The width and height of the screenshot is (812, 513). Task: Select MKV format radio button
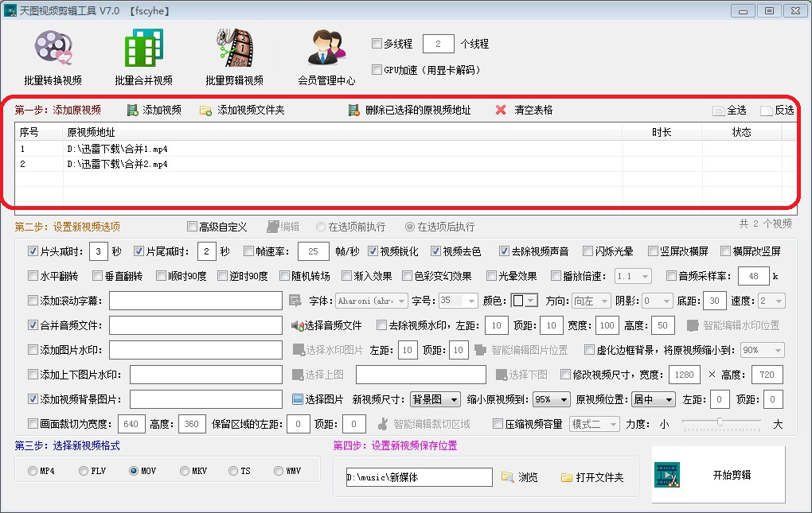(185, 471)
